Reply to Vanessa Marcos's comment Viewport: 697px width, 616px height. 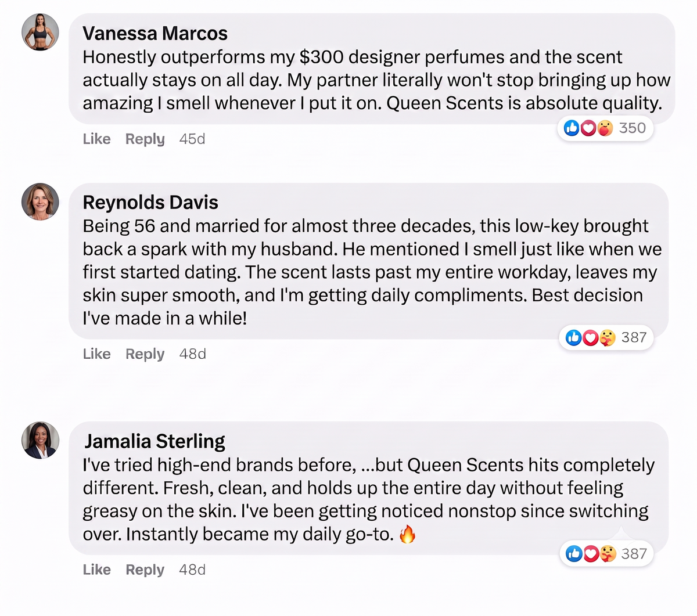pyautogui.click(x=145, y=139)
